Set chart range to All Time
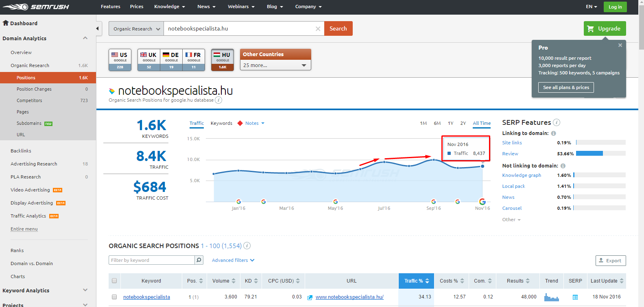This screenshot has width=644, height=307. click(x=482, y=123)
